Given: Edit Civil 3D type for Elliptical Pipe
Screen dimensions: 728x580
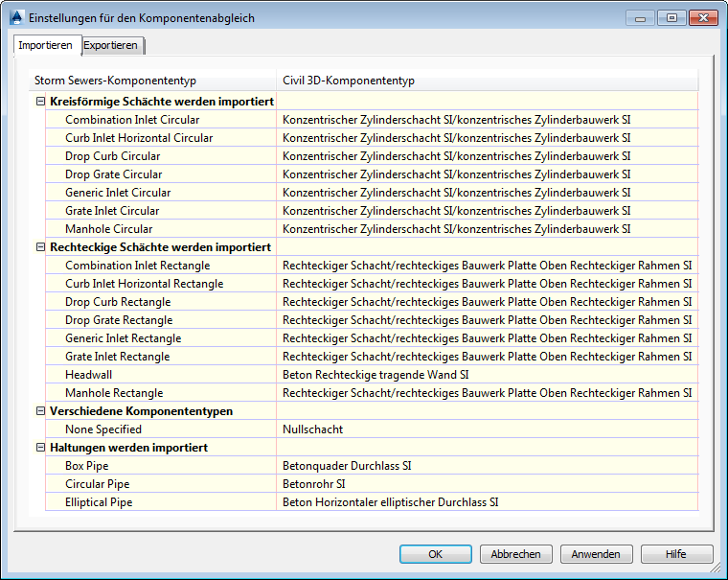Looking at the screenshot, I should click(487, 502).
